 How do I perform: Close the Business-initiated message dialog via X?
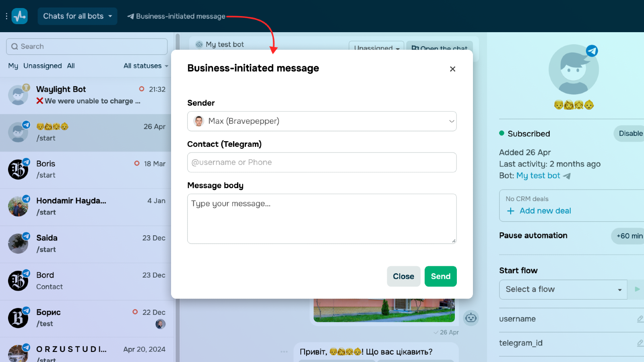click(x=452, y=69)
